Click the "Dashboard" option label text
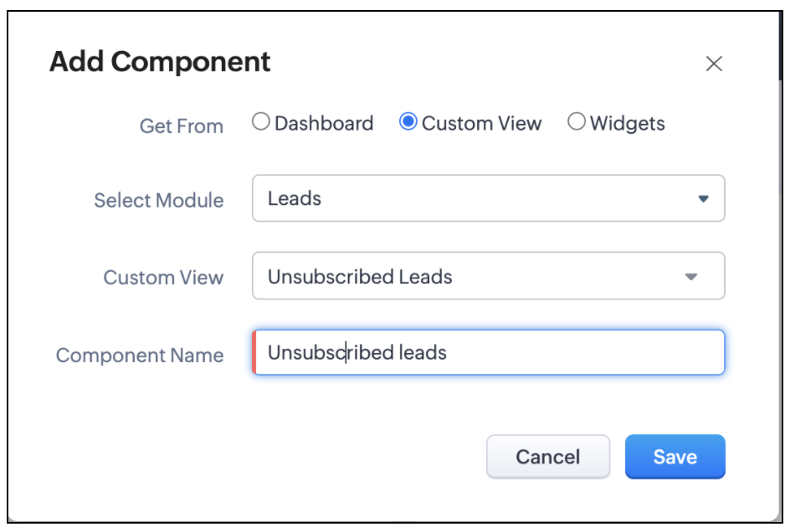This screenshot has height=532, width=785. click(324, 124)
